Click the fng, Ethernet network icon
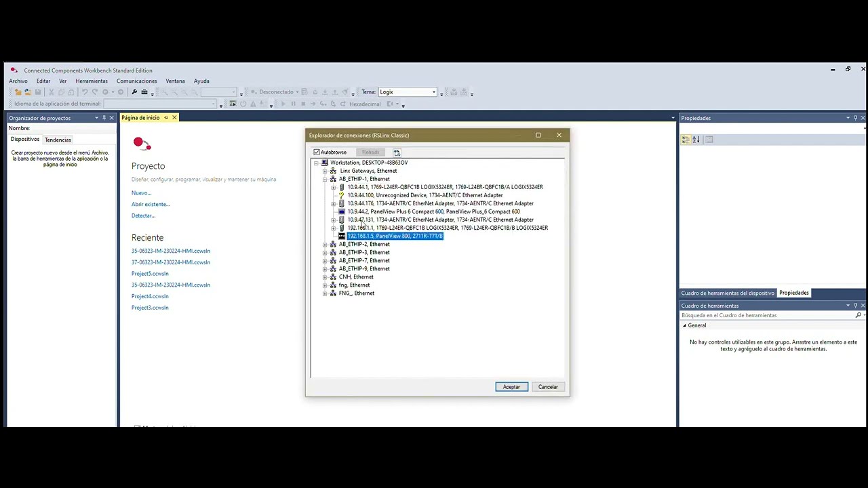 333,285
